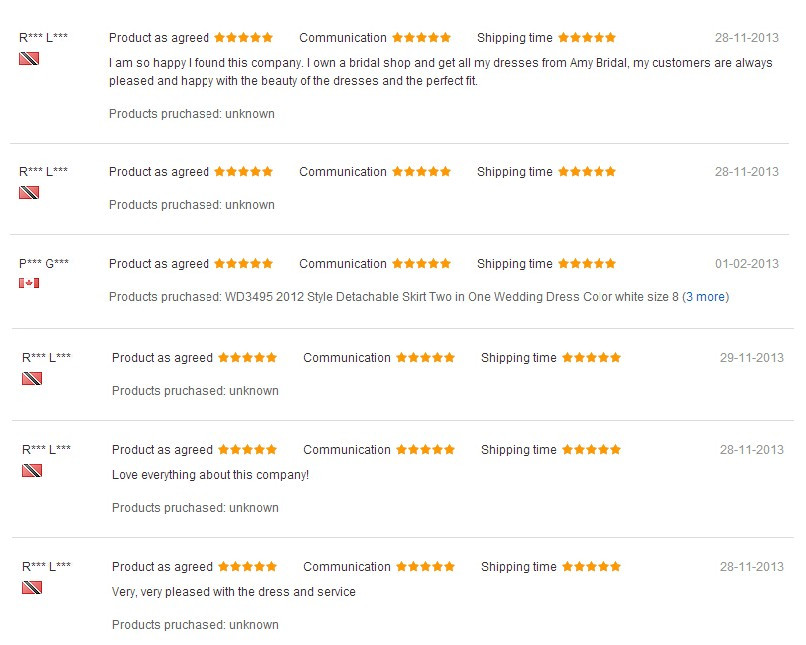
Task: Click the first reviewer name R*** L***
Action: [x=44, y=38]
